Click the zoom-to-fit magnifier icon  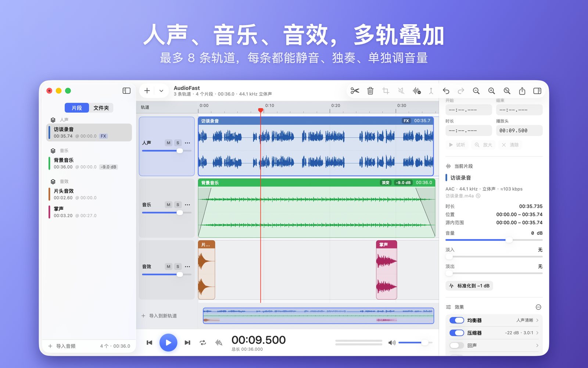[507, 91]
